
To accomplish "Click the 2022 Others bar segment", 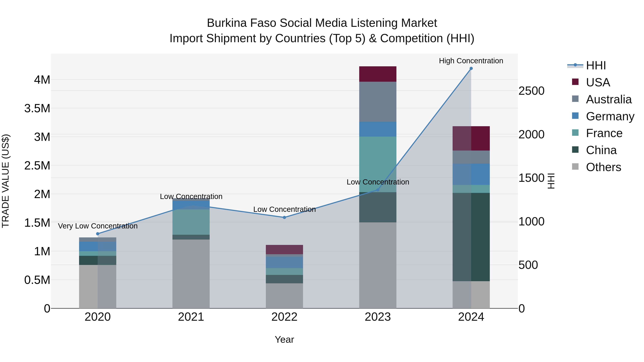I will pos(284,296).
